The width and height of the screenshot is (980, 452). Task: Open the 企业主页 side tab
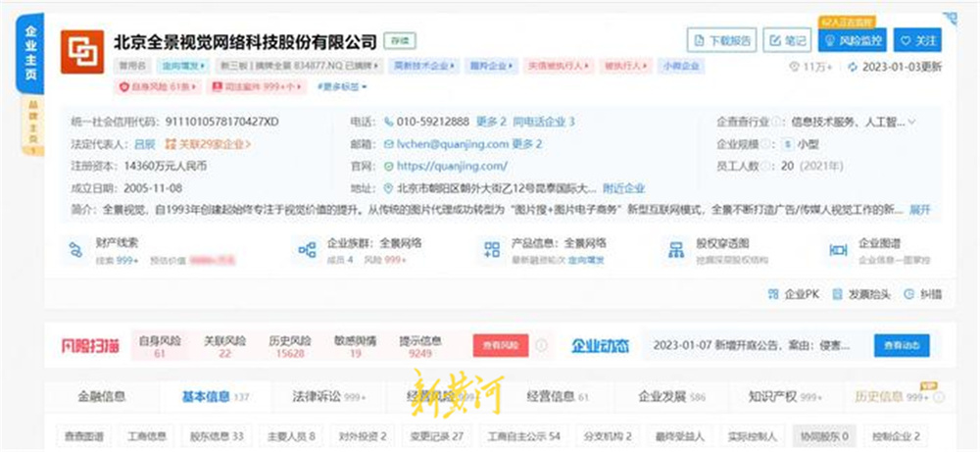pos(30,54)
